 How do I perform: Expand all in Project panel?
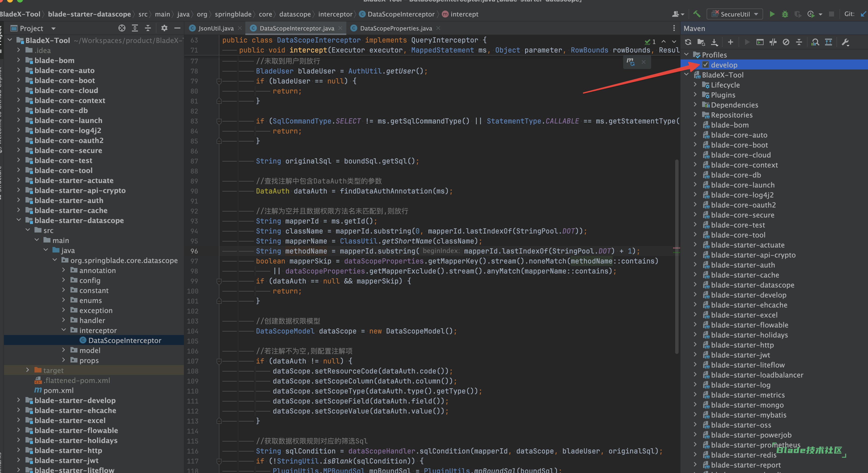135,28
